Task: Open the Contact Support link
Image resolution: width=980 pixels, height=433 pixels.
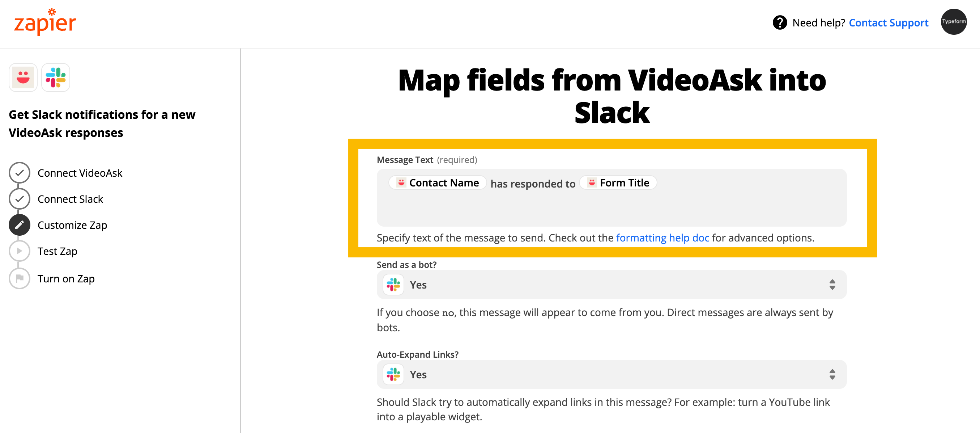Action: click(888, 23)
